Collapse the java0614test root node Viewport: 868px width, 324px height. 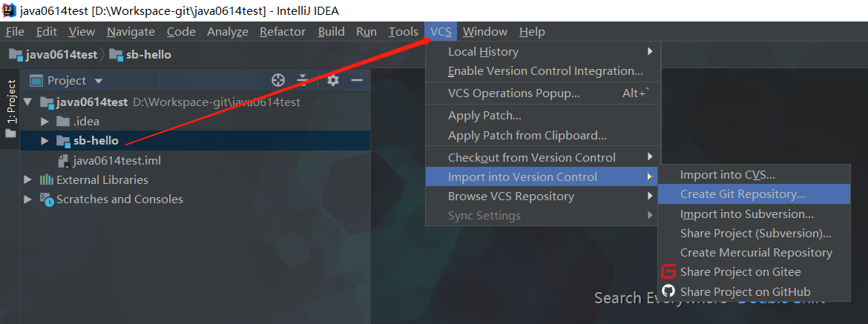coord(27,102)
